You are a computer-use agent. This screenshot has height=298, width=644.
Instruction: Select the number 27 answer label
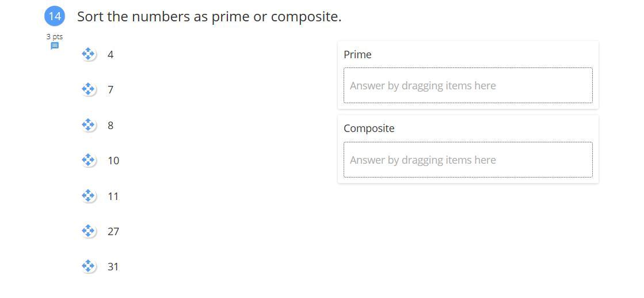pos(113,232)
